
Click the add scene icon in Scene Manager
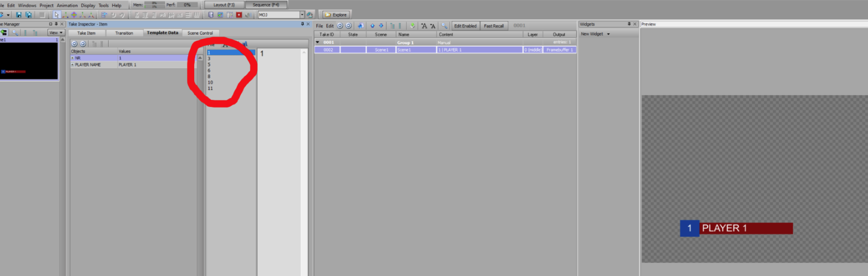[x=4, y=32]
